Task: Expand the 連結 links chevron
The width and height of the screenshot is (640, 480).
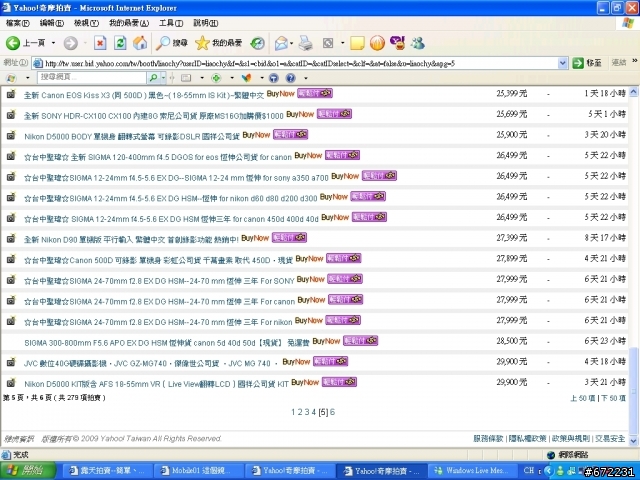Action: tap(635, 61)
